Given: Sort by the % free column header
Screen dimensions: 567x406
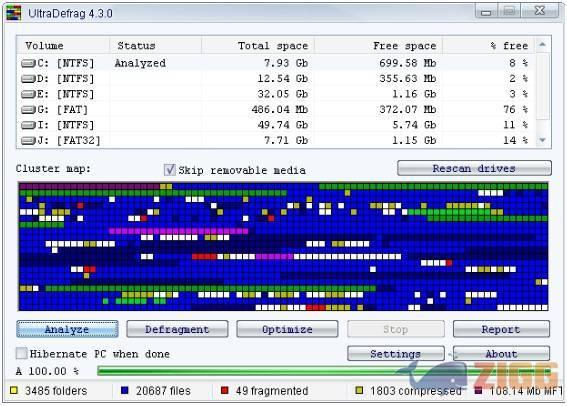Looking at the screenshot, I should click(489, 46).
